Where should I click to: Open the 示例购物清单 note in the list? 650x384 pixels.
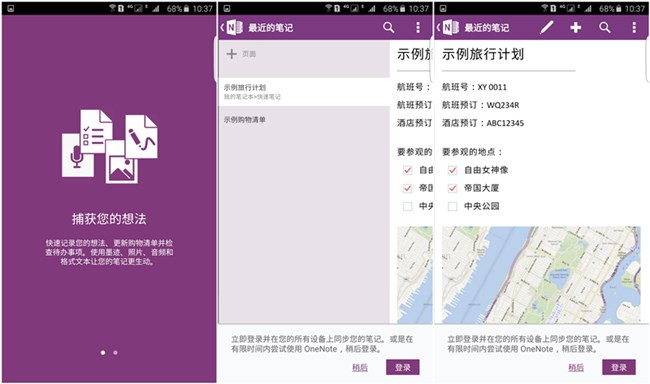(x=304, y=120)
